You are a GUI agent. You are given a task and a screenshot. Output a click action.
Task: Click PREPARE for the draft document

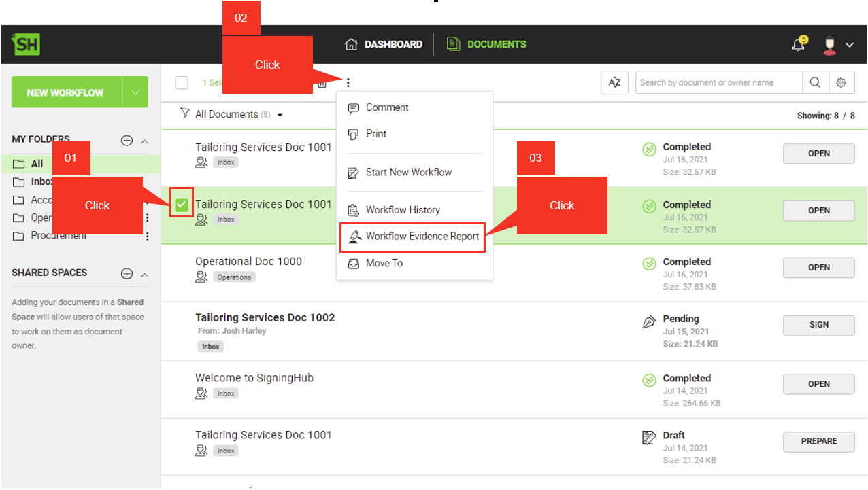pos(818,441)
